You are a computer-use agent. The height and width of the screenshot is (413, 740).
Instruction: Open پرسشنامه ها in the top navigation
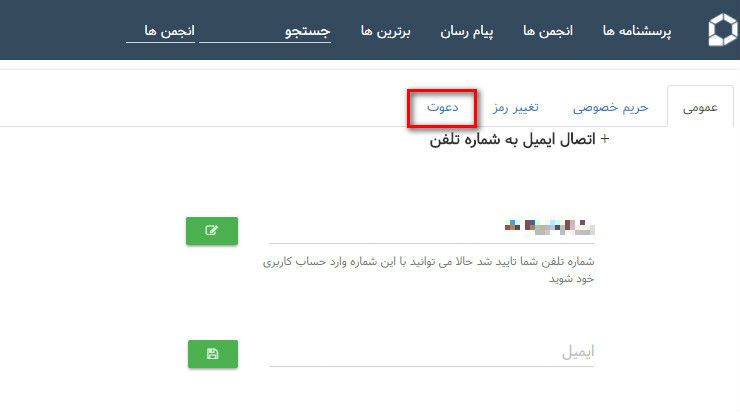point(637,31)
